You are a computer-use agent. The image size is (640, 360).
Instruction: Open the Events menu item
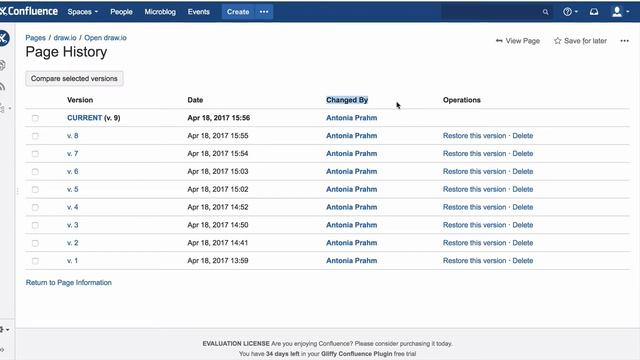(x=198, y=12)
